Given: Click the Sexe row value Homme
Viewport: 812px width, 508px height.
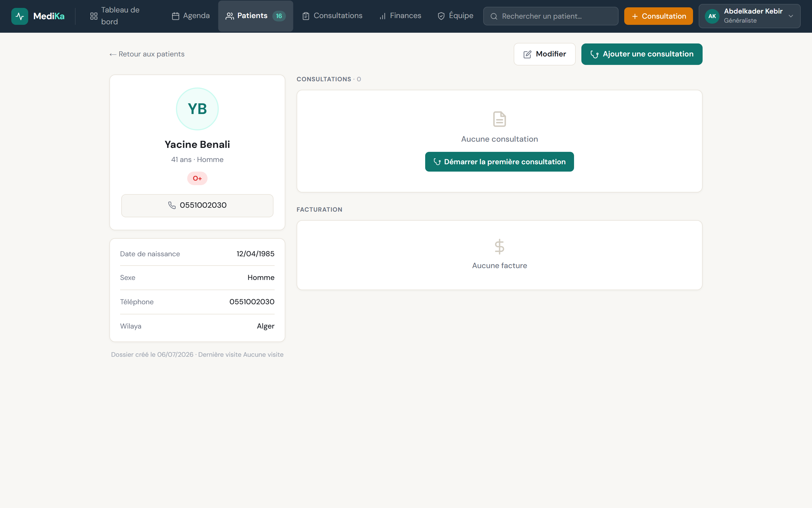Looking at the screenshot, I should [x=261, y=277].
